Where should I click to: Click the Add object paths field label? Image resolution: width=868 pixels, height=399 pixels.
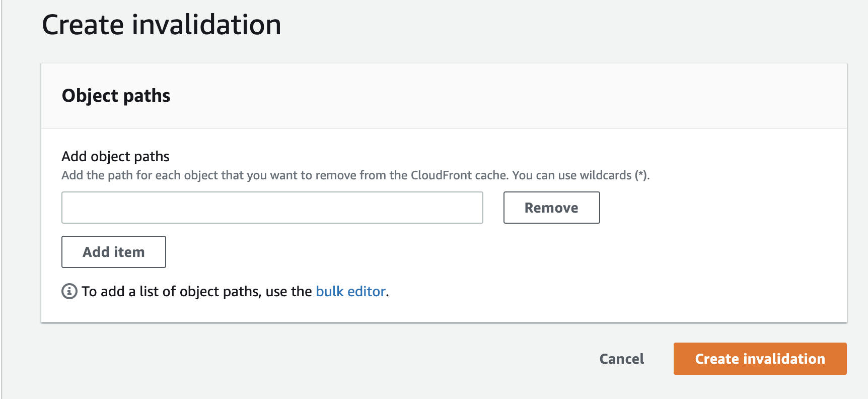click(115, 157)
